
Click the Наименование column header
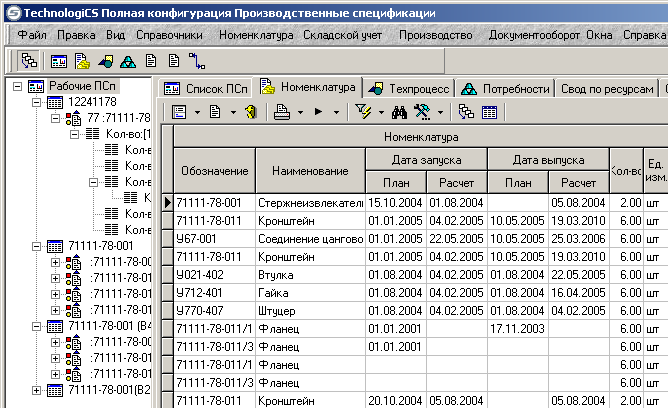point(309,172)
